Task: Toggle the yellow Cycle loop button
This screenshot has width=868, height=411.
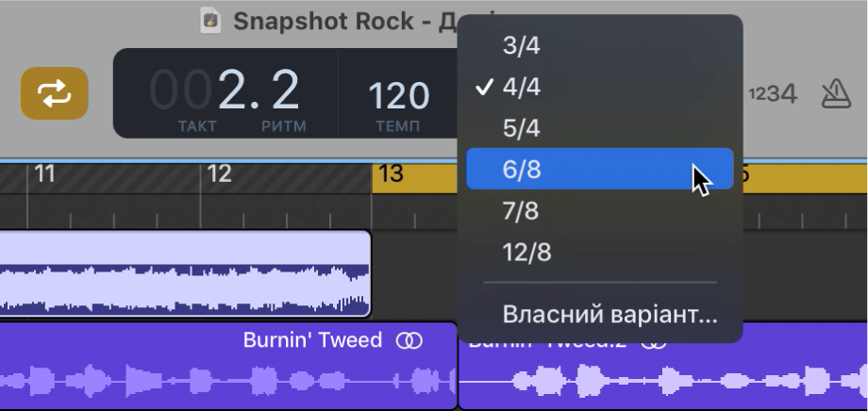Action: [55, 93]
